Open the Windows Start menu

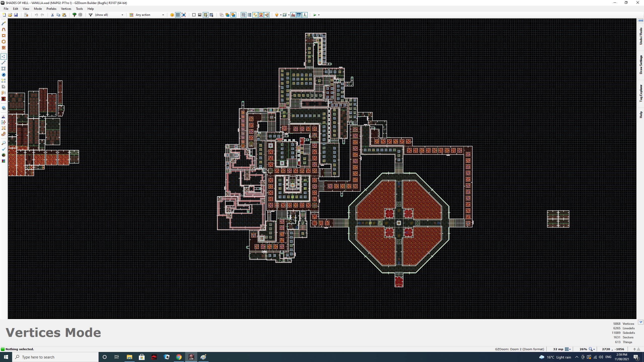point(6,357)
